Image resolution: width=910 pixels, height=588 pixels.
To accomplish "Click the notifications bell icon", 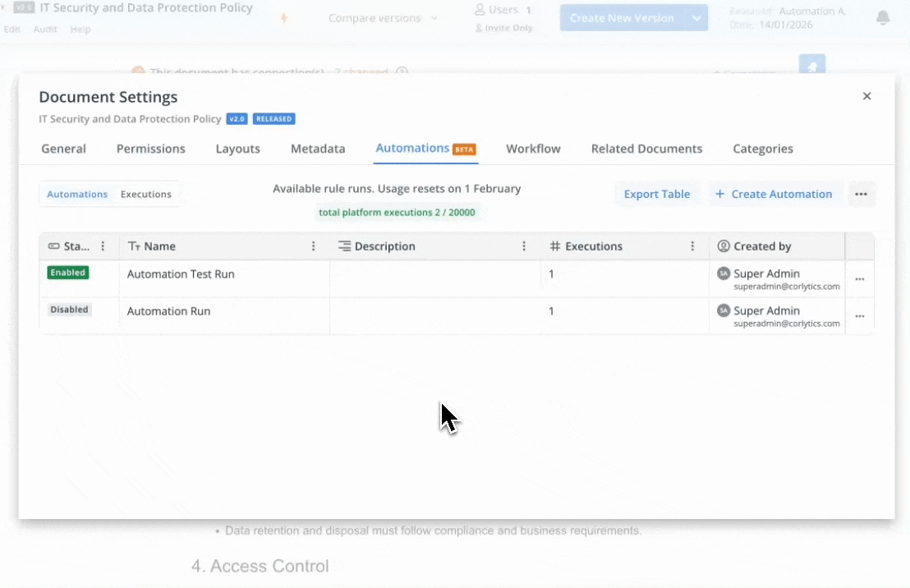I will [x=883, y=18].
